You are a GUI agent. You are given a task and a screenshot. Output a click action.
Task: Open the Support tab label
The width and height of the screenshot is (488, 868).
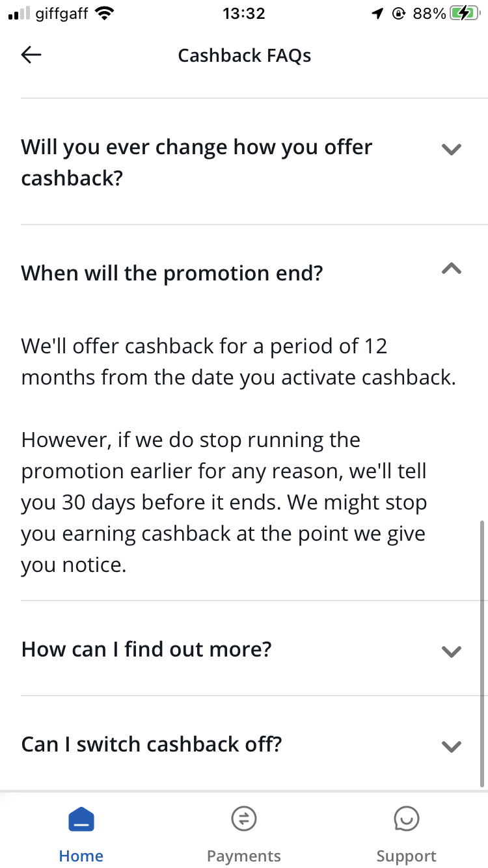(407, 856)
